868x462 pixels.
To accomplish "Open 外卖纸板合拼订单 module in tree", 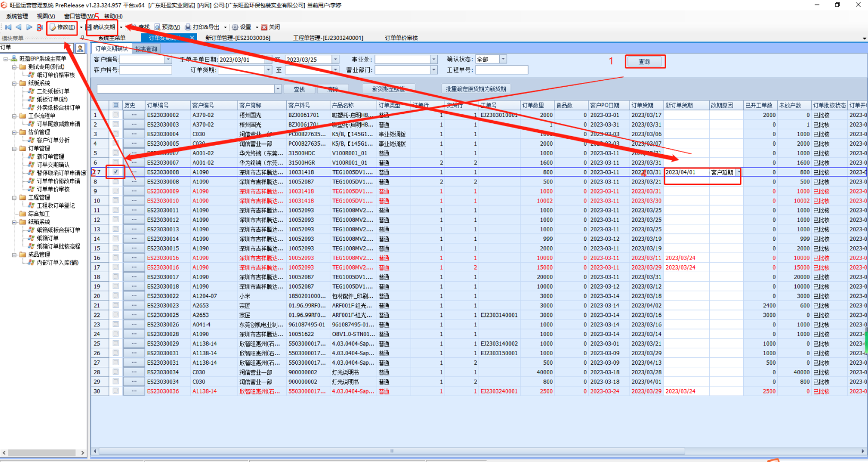I will click(58, 107).
